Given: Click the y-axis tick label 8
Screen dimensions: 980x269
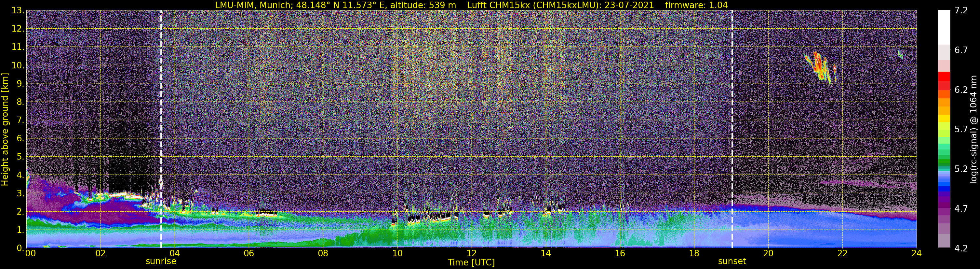Looking at the screenshot, I should pyautogui.click(x=20, y=102).
